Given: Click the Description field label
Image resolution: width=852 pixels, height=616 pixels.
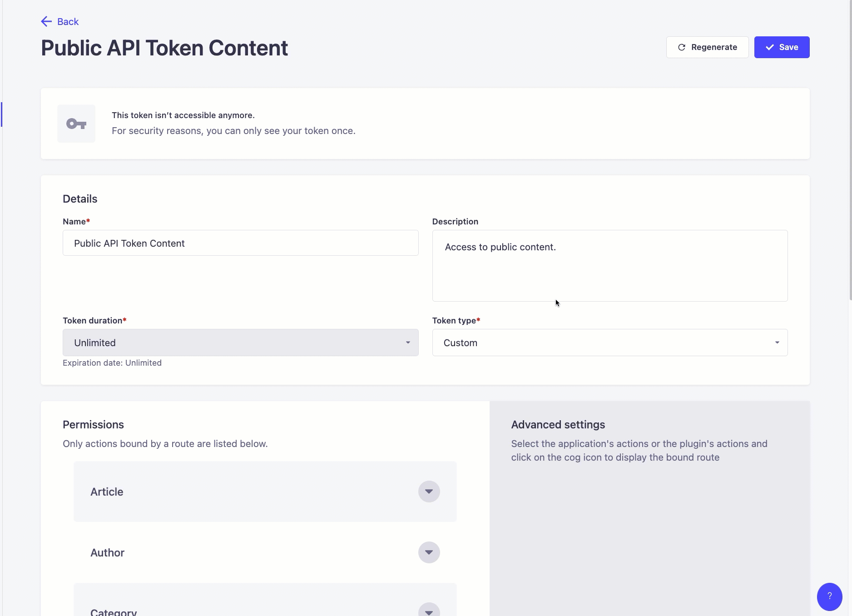Looking at the screenshot, I should click(455, 222).
